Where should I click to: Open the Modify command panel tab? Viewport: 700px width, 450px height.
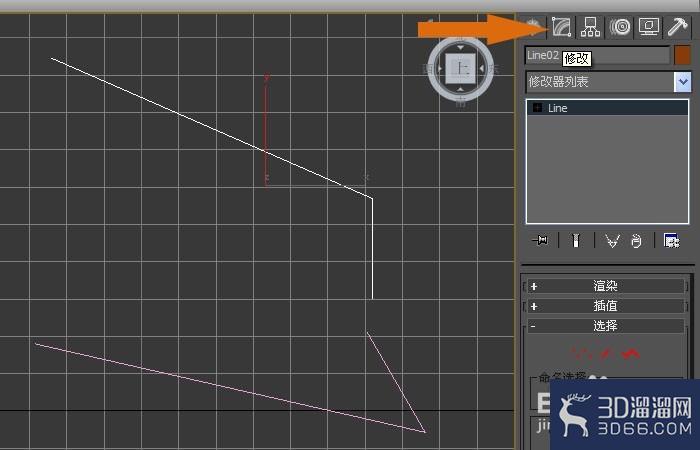coord(561,27)
